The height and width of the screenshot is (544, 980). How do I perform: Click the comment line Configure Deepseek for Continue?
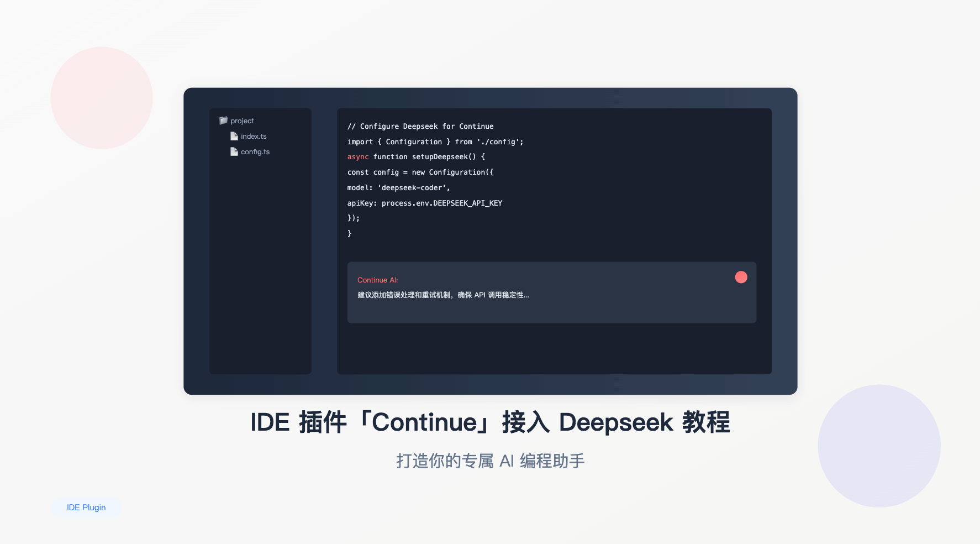(420, 127)
